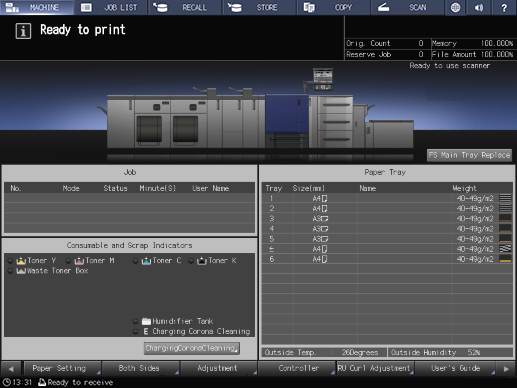Viewport: 517px width, 388px height.
Task: Select tray 5 row
Action: [x=387, y=239]
